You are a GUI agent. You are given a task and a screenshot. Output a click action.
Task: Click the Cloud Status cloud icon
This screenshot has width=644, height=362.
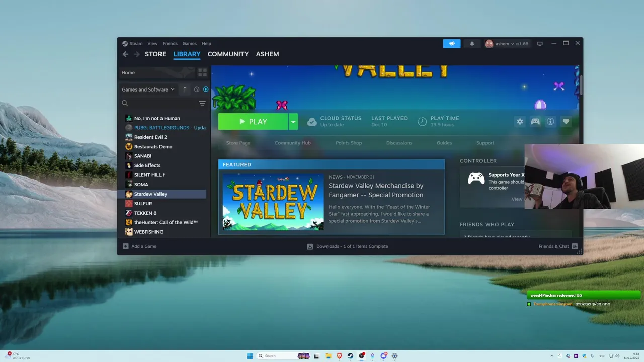pyautogui.click(x=312, y=122)
